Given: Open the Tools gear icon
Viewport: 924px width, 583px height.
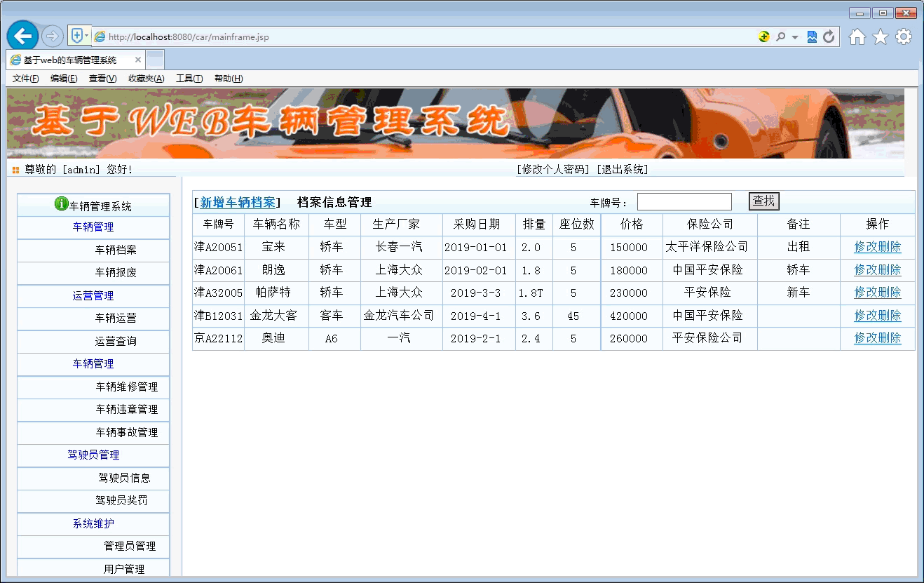Looking at the screenshot, I should tap(904, 37).
